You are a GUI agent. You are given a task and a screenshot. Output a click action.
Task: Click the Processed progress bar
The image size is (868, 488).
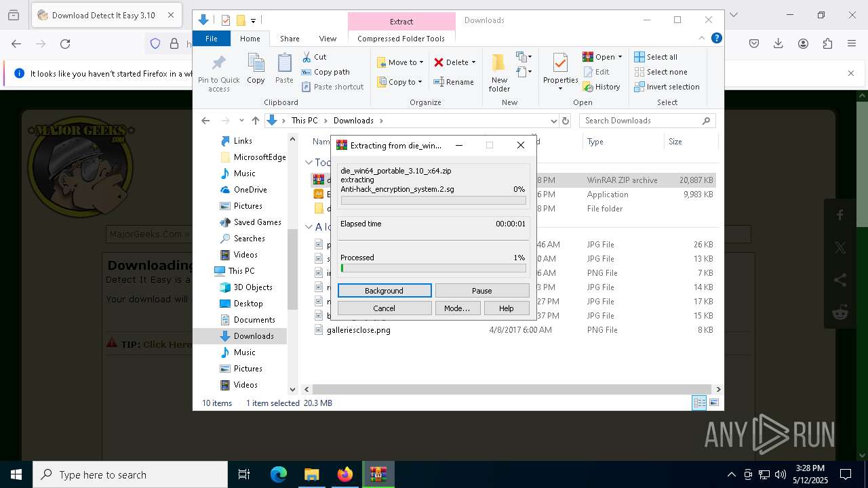433,268
